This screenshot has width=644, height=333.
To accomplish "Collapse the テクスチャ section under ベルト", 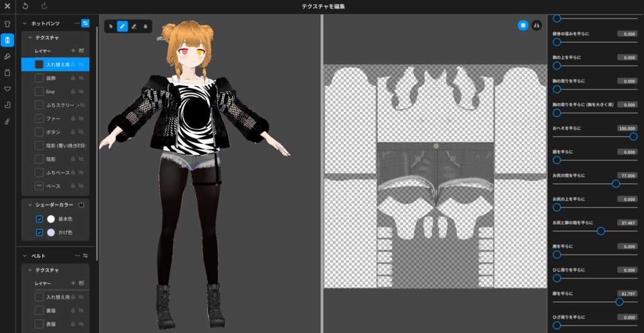I will point(30,270).
